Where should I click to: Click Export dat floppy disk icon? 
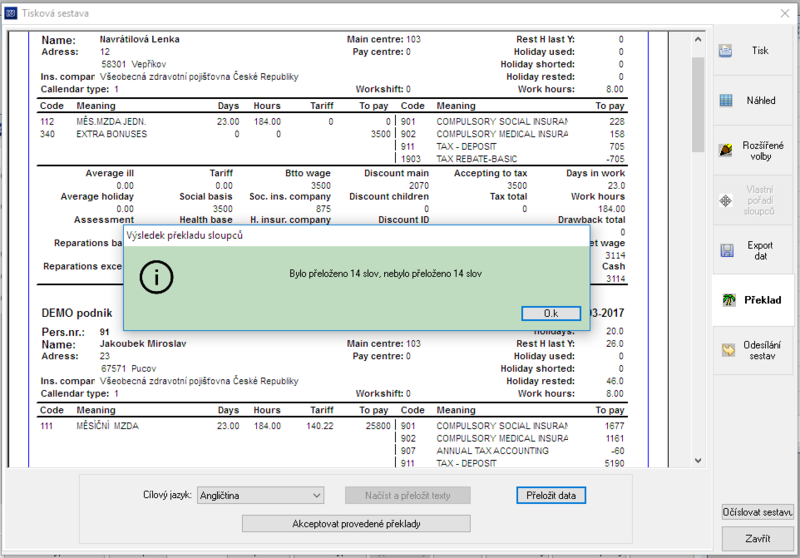(727, 250)
